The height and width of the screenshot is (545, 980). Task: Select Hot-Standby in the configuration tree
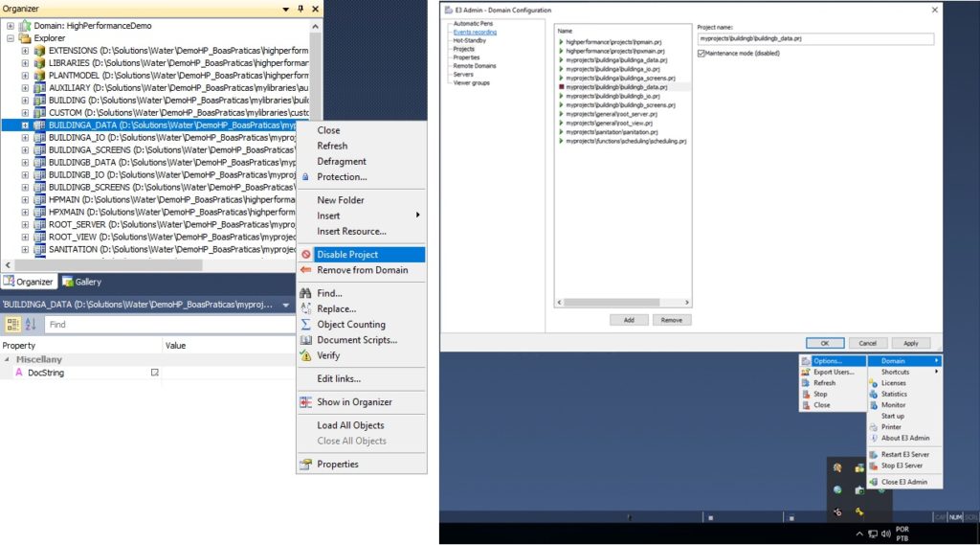(x=469, y=40)
